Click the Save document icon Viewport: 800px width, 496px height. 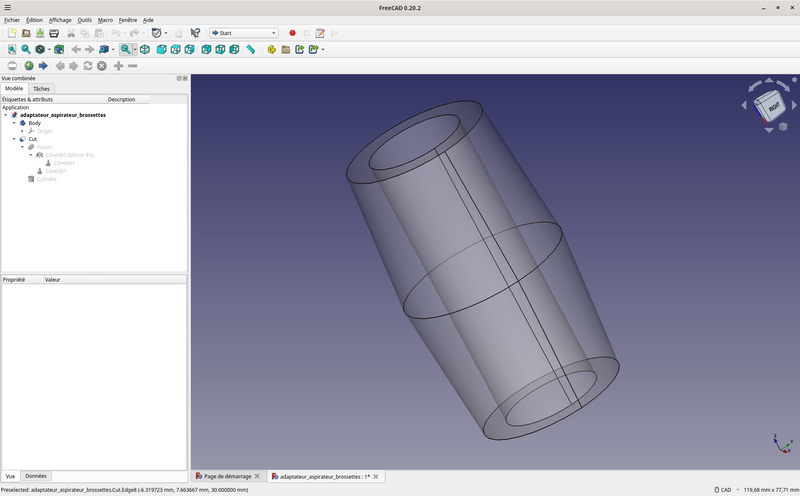tap(40, 33)
